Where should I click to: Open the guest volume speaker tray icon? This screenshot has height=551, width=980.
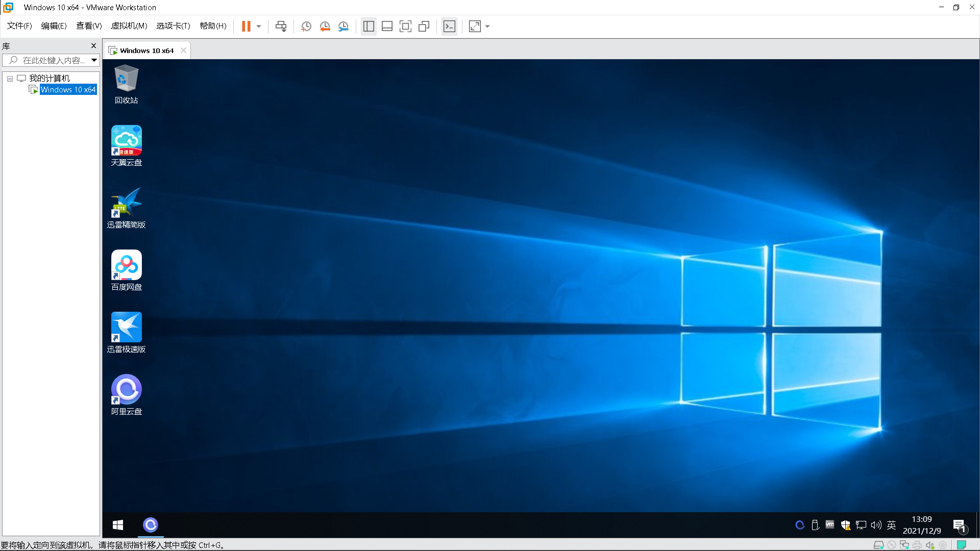point(876,525)
